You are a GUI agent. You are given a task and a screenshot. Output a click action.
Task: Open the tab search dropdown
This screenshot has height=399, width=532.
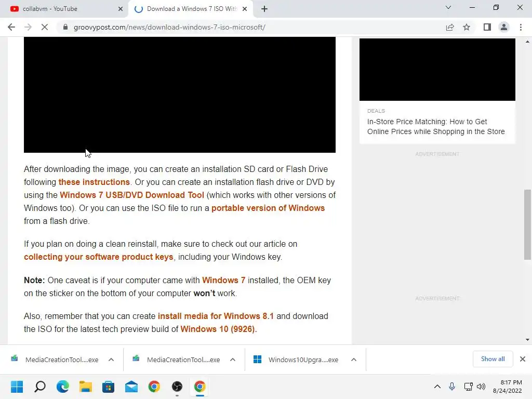pyautogui.click(x=448, y=7)
